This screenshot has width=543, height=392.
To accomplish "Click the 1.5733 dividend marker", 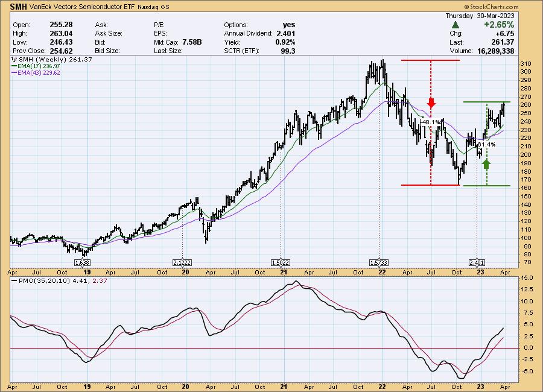I will (379, 263).
